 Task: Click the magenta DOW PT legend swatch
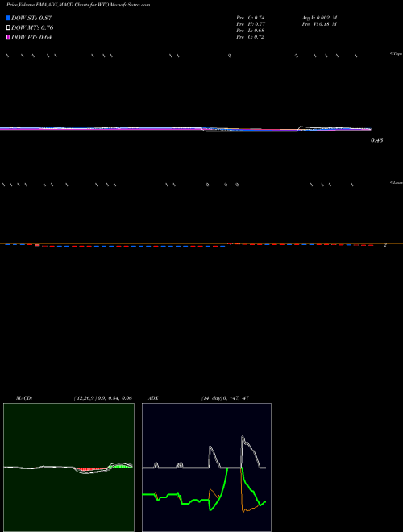point(8,37)
